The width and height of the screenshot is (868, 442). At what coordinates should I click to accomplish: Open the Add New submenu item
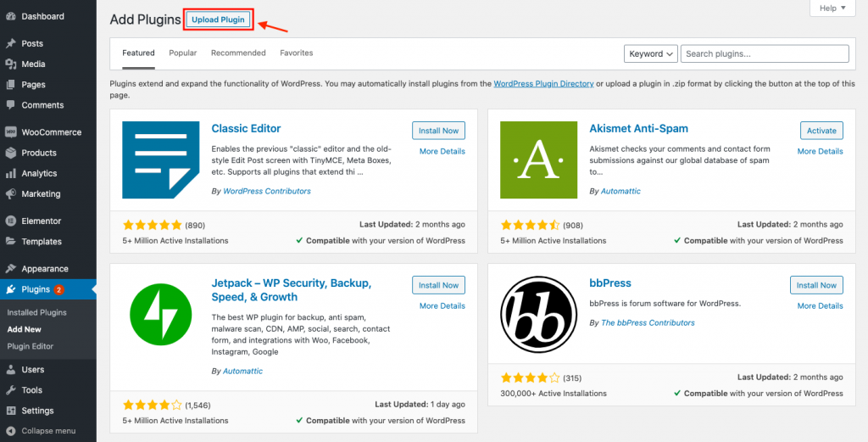pos(25,329)
